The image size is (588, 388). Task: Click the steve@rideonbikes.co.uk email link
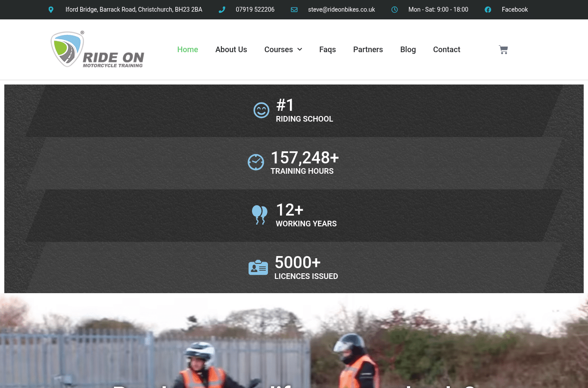pyautogui.click(x=342, y=9)
